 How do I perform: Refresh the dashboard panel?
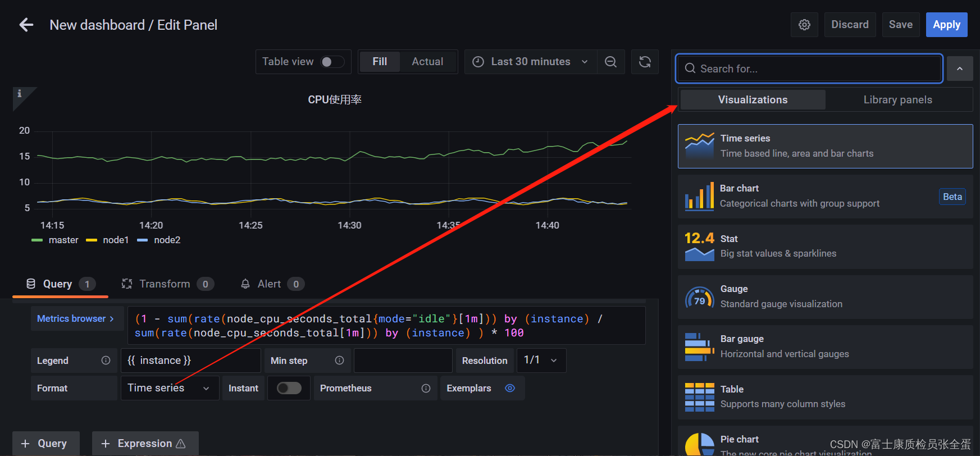tap(645, 62)
